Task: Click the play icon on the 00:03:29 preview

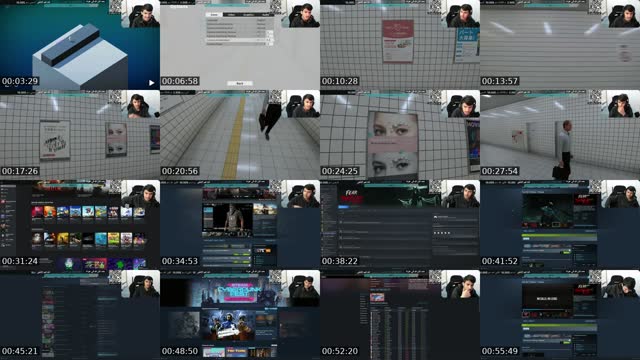Action: [151, 83]
